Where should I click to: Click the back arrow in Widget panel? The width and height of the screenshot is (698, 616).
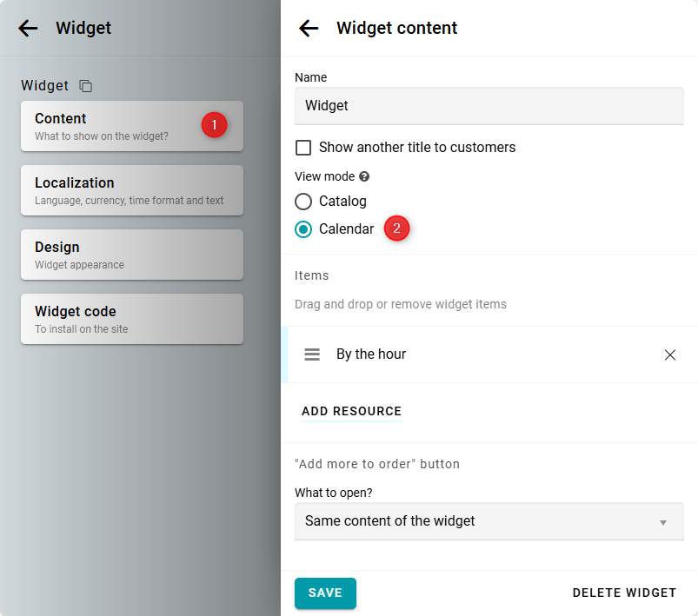(x=28, y=28)
